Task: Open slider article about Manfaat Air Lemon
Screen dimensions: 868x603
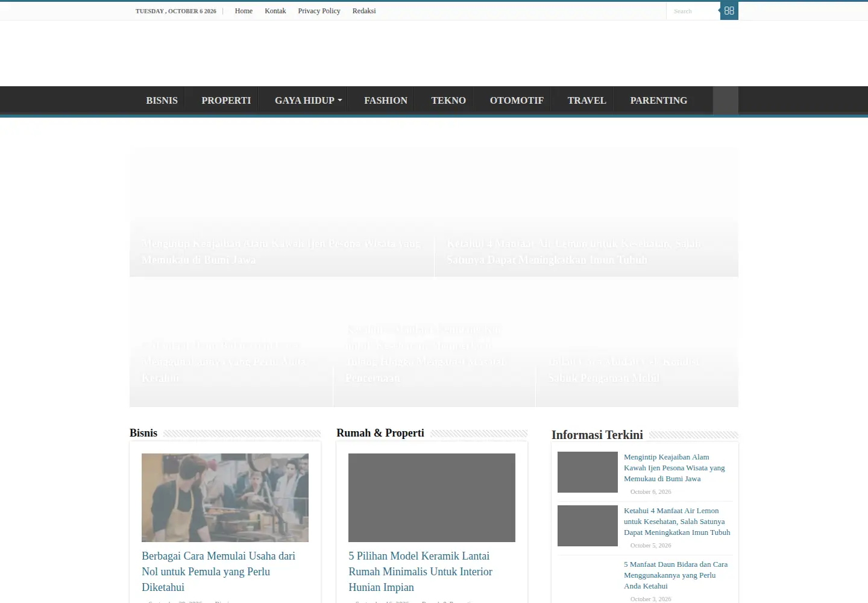Action: tap(574, 251)
